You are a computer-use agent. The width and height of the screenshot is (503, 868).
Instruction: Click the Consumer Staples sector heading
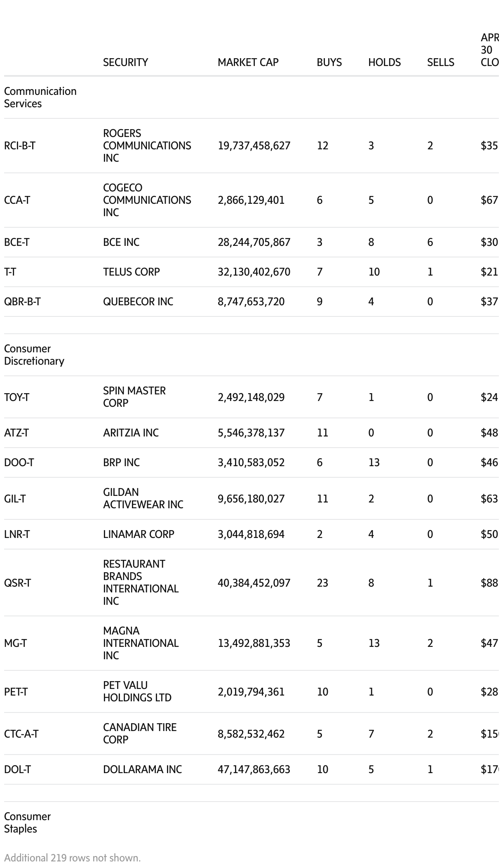point(27,823)
